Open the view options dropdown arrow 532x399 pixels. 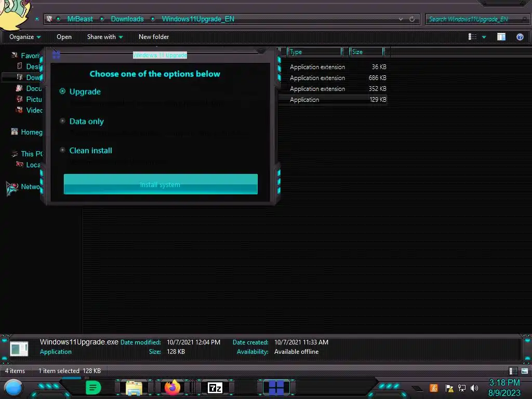484,37
